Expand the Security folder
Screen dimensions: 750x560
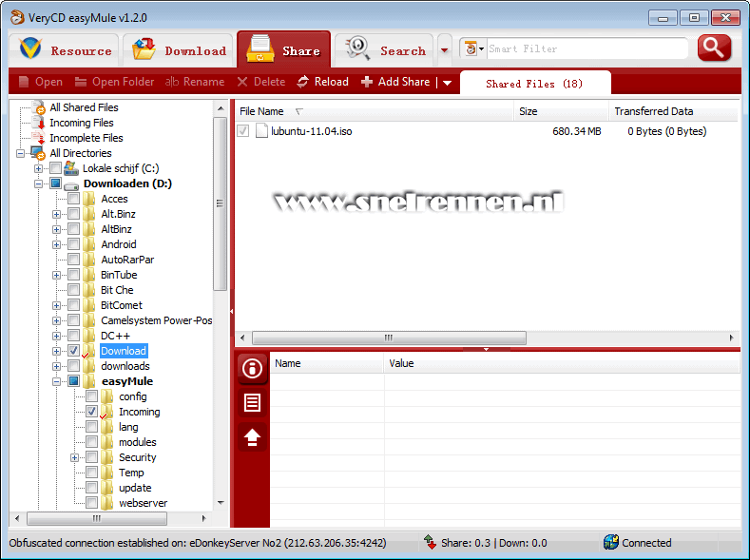pyautogui.click(x=74, y=457)
